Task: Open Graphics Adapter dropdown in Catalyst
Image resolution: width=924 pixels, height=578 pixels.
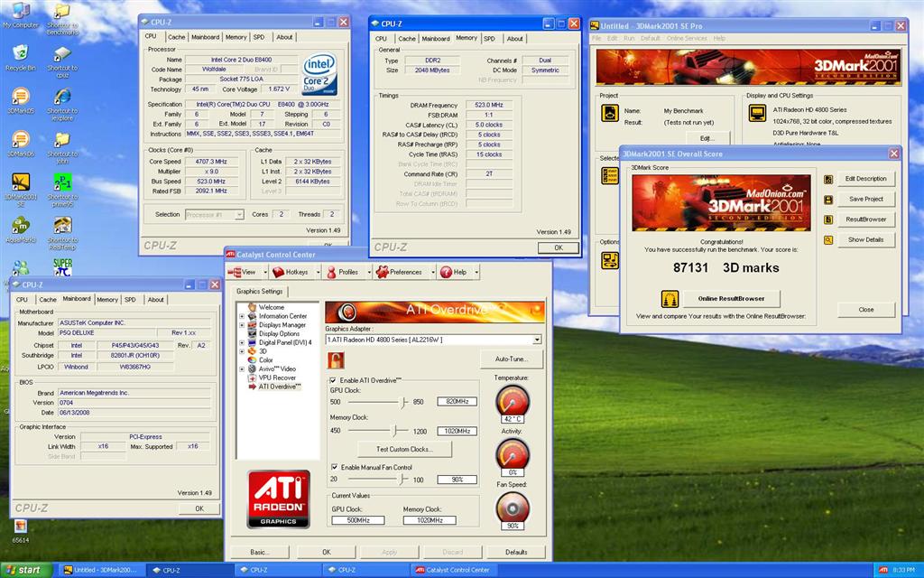Action: coord(537,340)
